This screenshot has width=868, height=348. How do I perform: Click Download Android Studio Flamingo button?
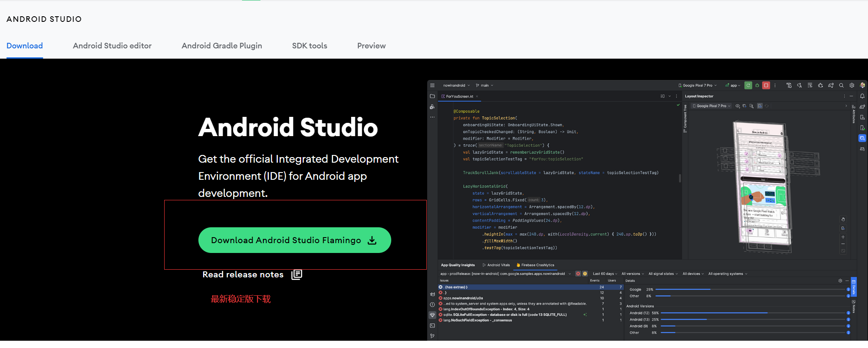click(x=294, y=240)
